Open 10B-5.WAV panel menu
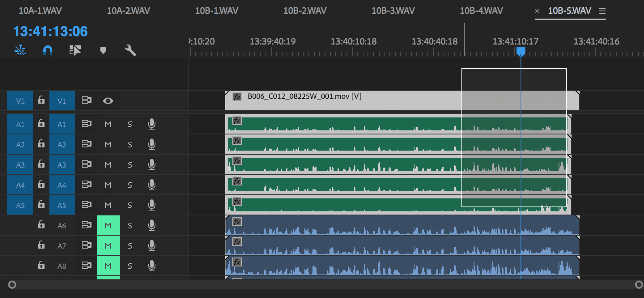 pyautogui.click(x=602, y=11)
